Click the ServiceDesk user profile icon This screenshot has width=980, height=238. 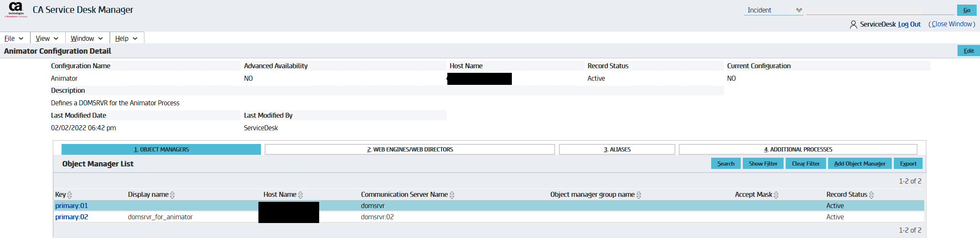pos(853,25)
